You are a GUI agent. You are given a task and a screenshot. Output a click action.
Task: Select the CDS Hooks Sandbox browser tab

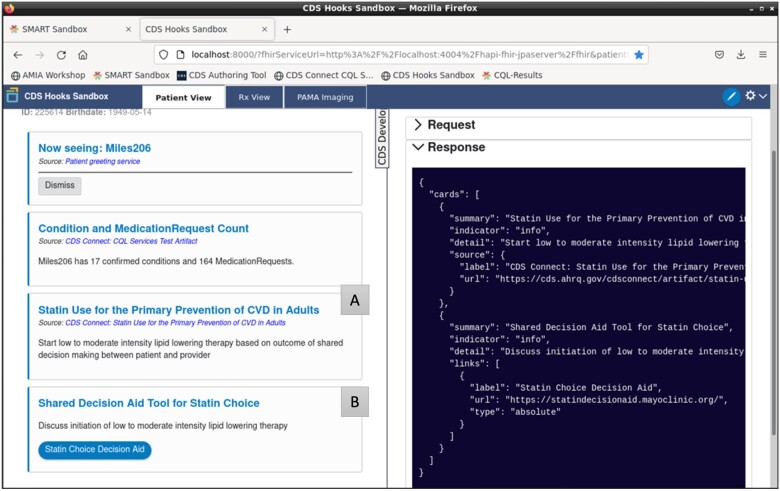(x=206, y=29)
